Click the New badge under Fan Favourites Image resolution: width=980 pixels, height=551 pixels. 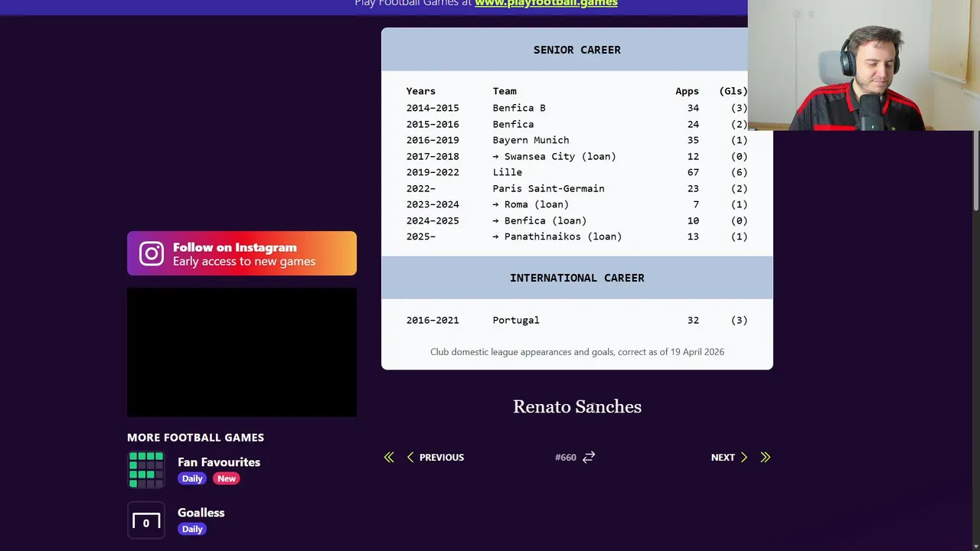click(x=227, y=478)
